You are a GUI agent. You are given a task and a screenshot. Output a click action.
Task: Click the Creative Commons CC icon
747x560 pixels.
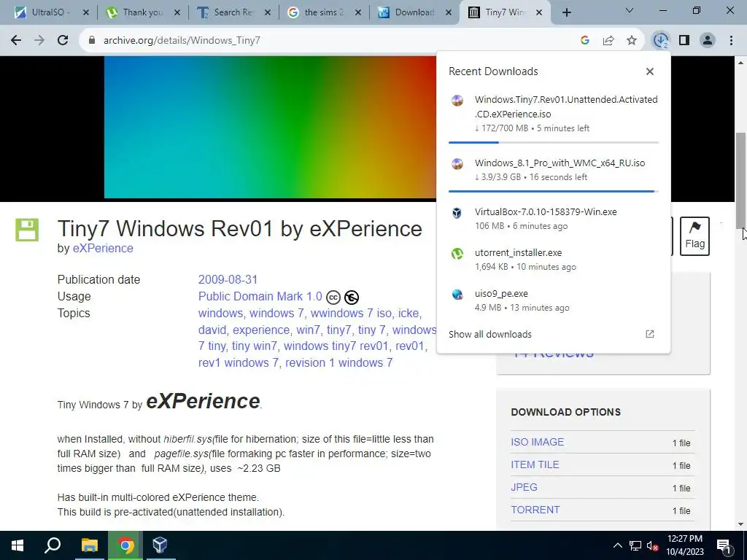click(333, 297)
